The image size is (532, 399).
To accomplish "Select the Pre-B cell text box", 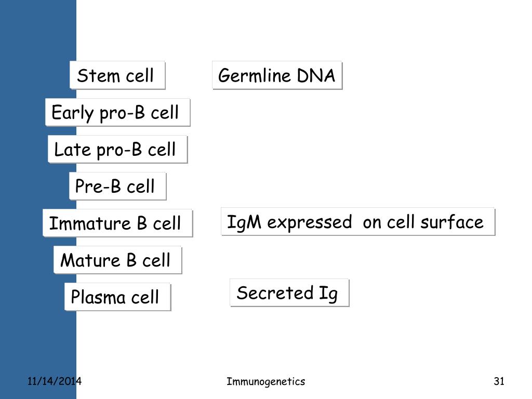I will [x=118, y=186].
